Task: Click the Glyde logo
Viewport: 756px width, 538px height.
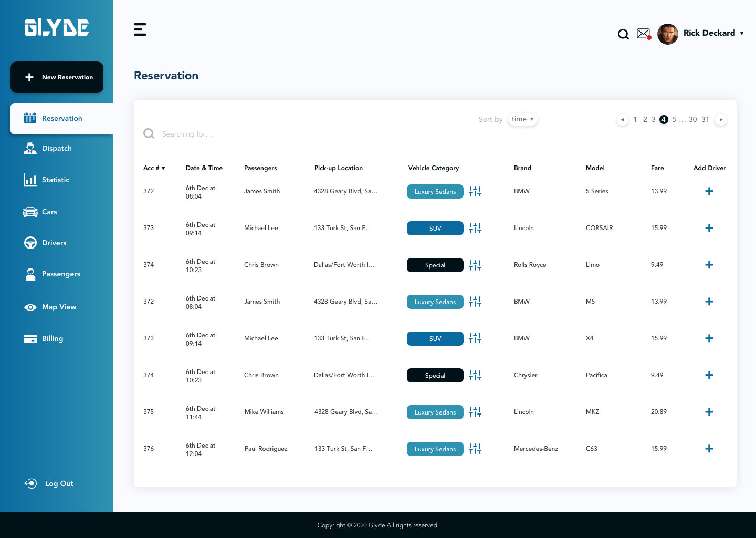Action: [57, 27]
